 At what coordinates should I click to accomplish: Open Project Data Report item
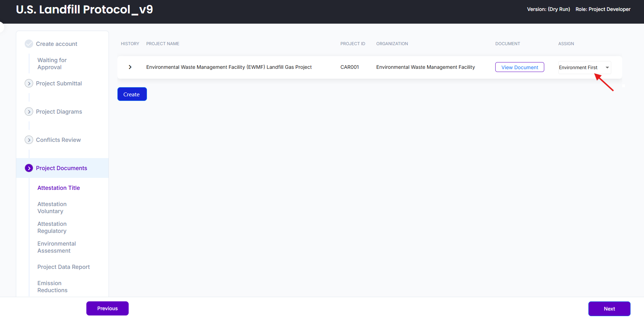[x=63, y=267]
